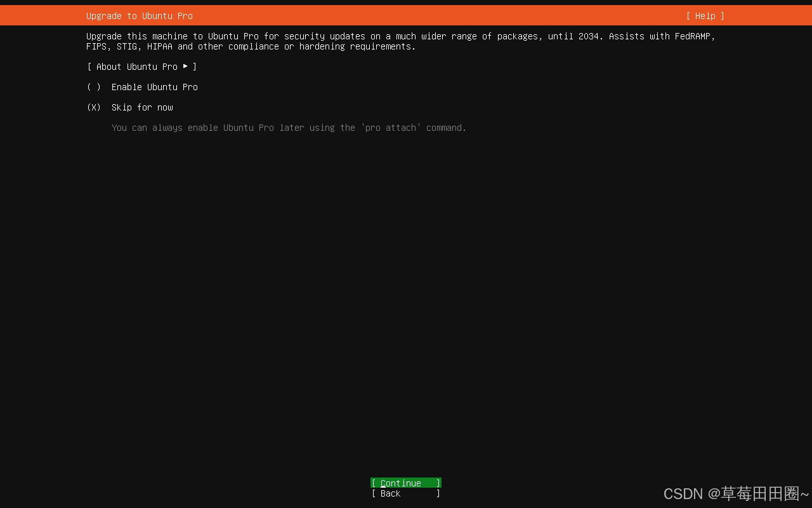Click the 'pro attach' command hint text
This screenshot has height=508, width=812.
(289, 128)
